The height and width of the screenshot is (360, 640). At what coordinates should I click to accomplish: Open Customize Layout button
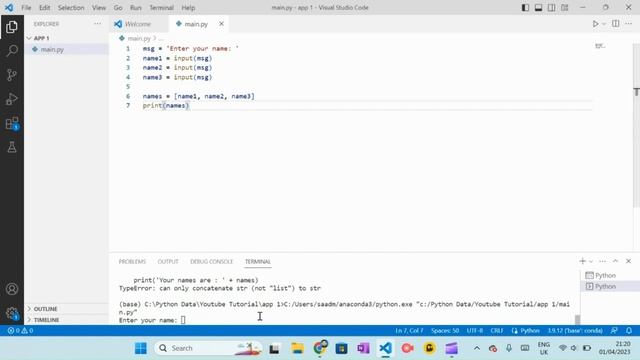coord(564,8)
